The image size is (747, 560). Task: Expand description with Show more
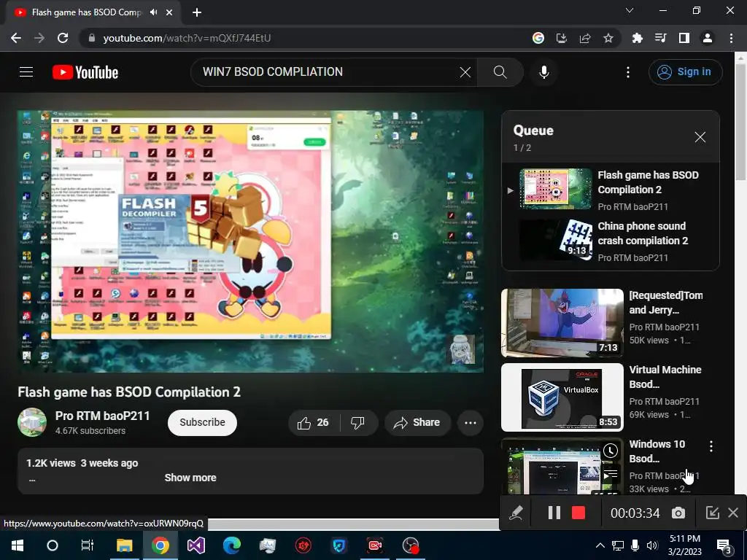click(190, 478)
